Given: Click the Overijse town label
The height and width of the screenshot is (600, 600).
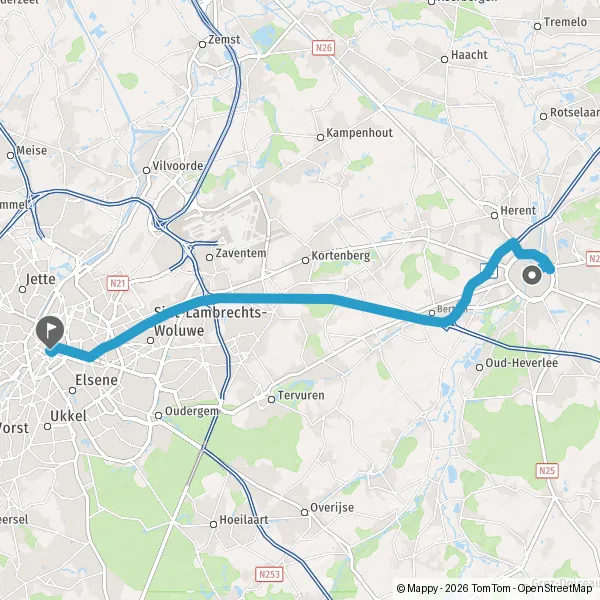Looking at the screenshot, I should [332, 508].
